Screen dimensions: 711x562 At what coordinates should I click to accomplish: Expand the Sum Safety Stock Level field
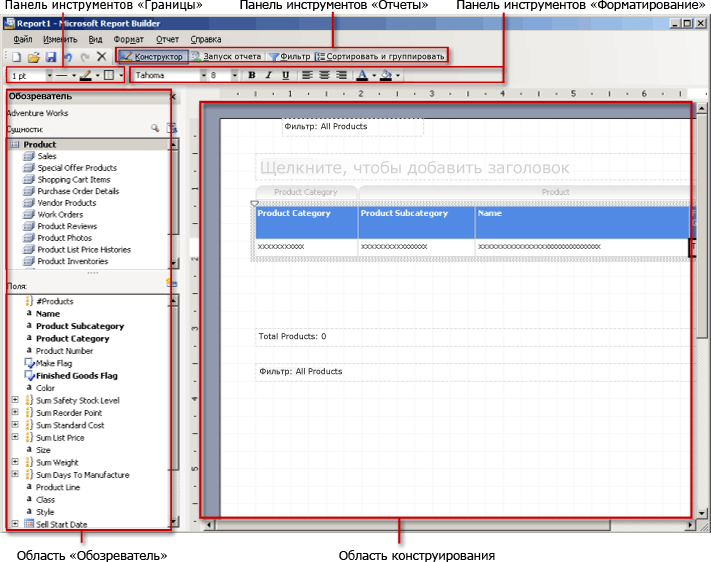pos(15,400)
